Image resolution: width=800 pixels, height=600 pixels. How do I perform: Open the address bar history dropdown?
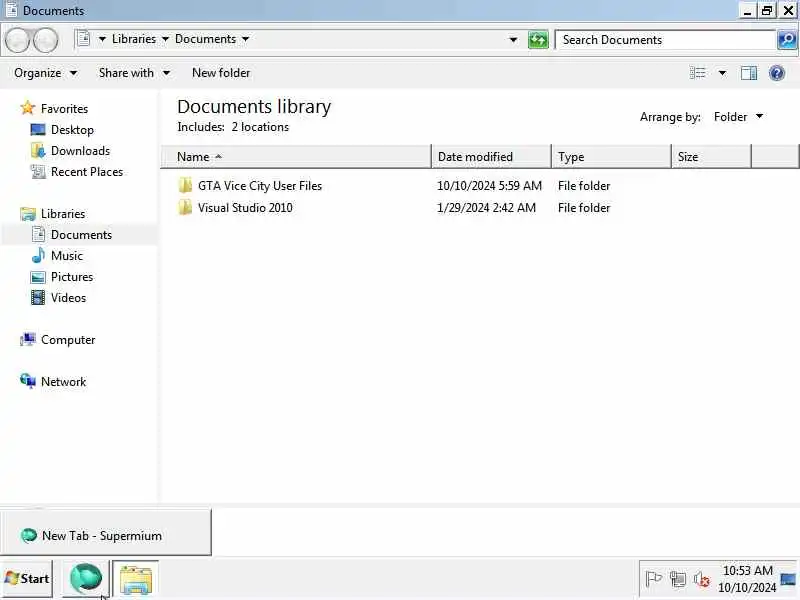point(513,39)
